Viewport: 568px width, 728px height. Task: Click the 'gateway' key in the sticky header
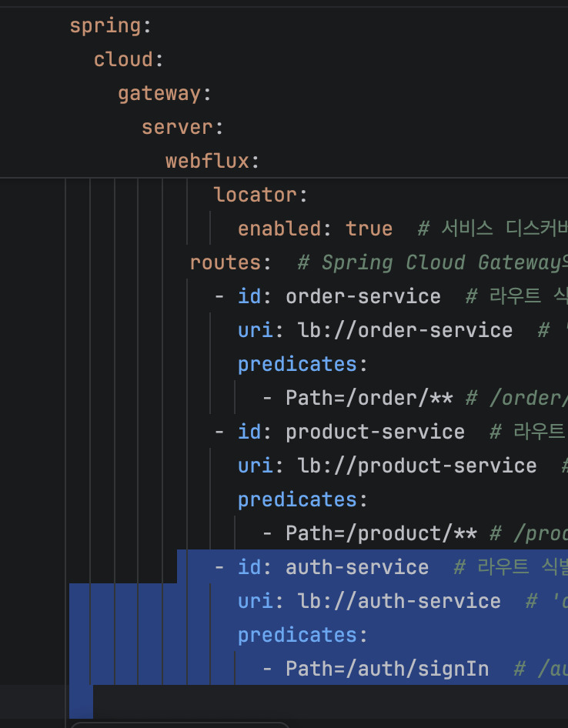pyautogui.click(x=159, y=94)
